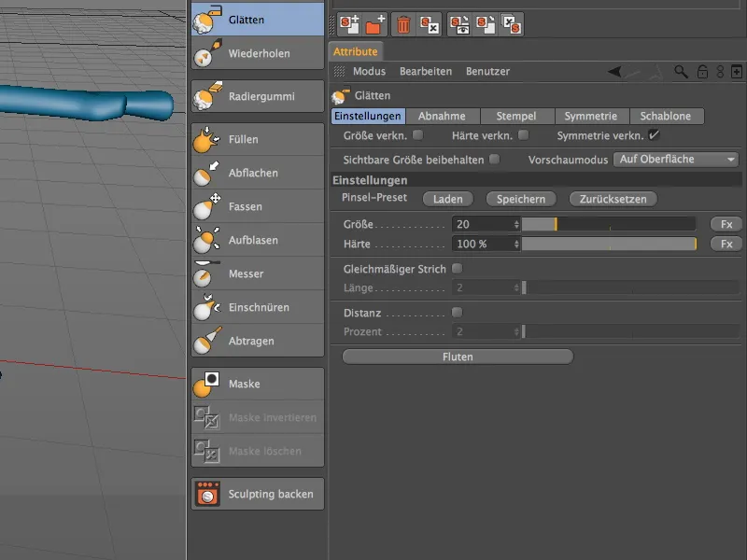Switch to the Symmetrie tab

click(x=591, y=116)
